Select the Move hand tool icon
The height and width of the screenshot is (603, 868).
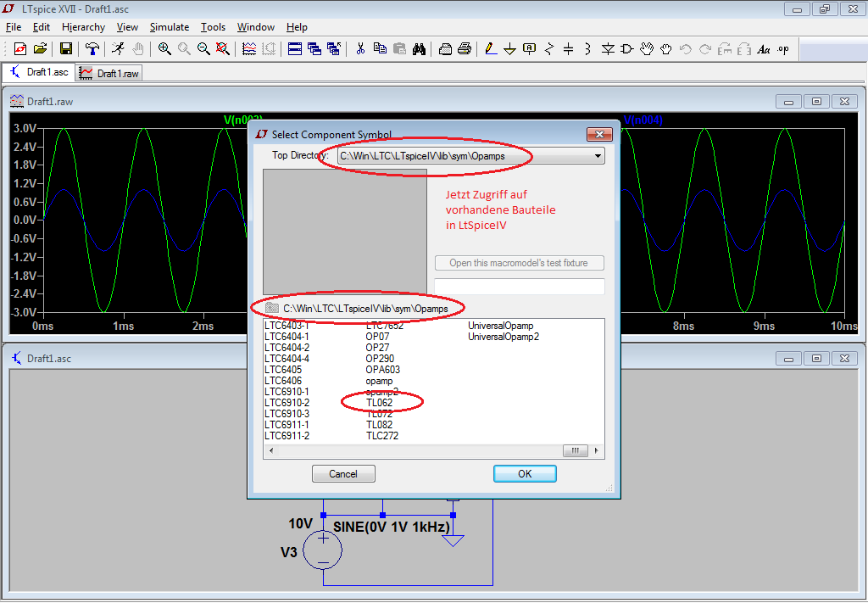646,49
